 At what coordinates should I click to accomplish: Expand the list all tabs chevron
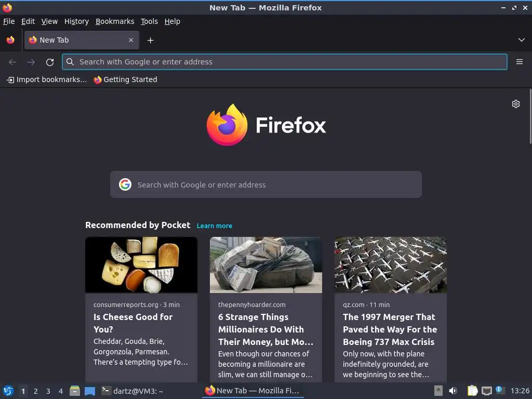click(x=522, y=40)
